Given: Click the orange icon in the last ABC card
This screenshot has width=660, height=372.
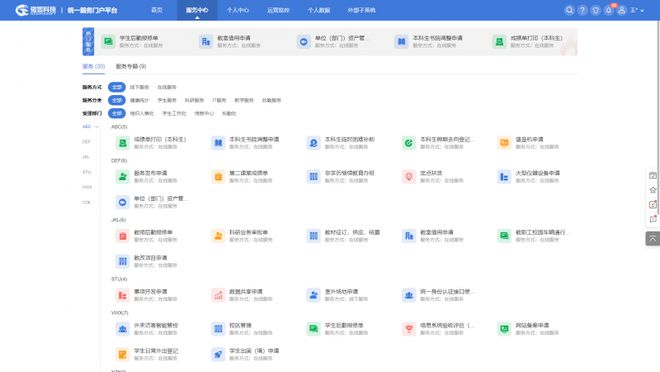Looking at the screenshot, I should pos(504,143).
